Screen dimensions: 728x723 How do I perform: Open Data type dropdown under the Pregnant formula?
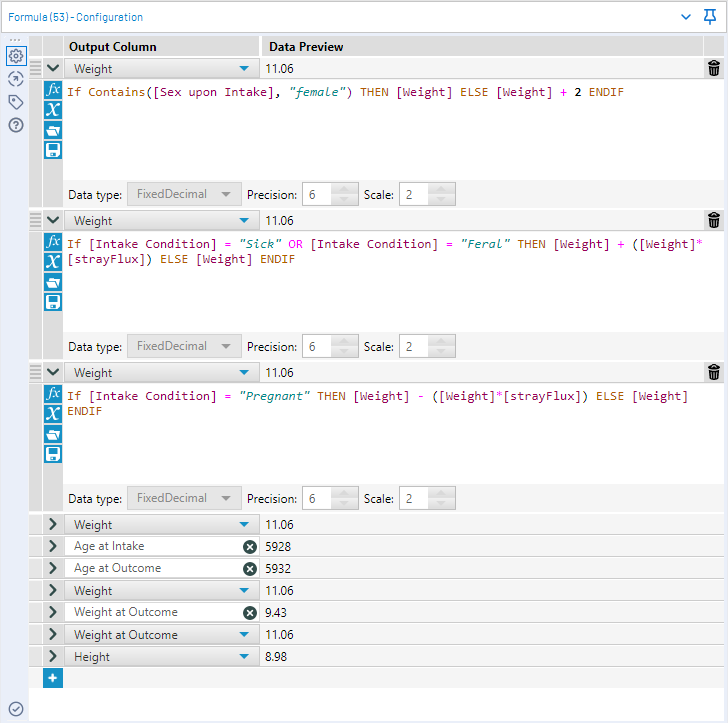(184, 498)
